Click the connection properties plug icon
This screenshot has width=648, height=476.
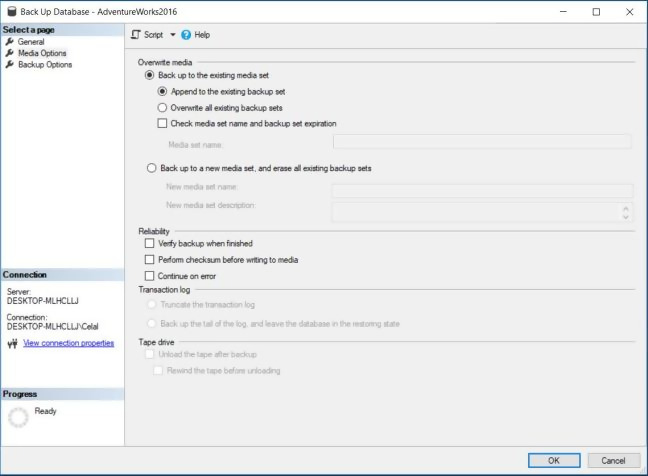point(12,343)
